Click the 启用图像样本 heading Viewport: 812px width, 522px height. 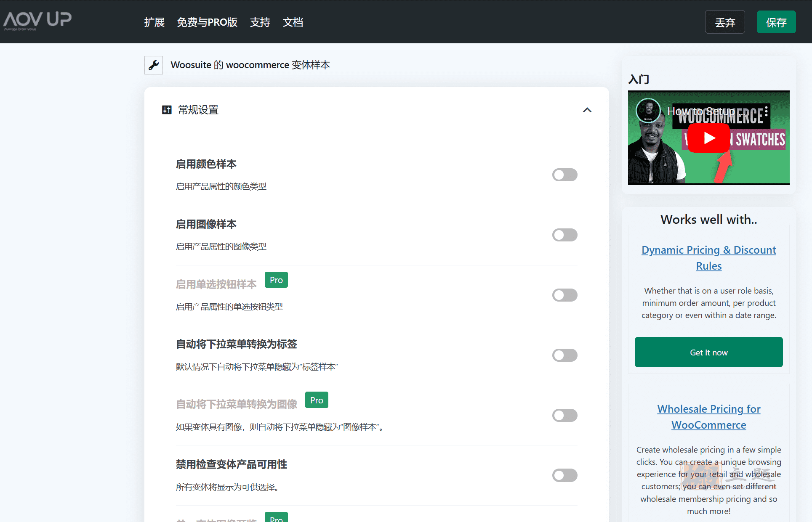206,224
